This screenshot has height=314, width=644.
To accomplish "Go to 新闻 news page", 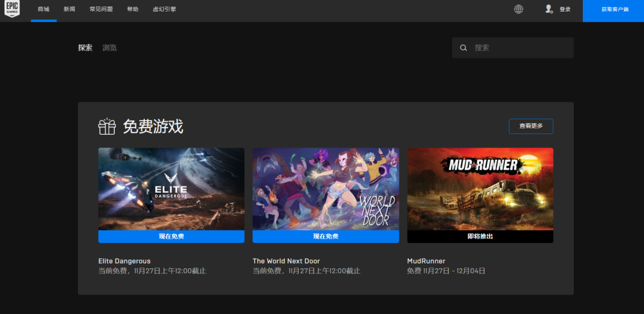I will tap(70, 9).
